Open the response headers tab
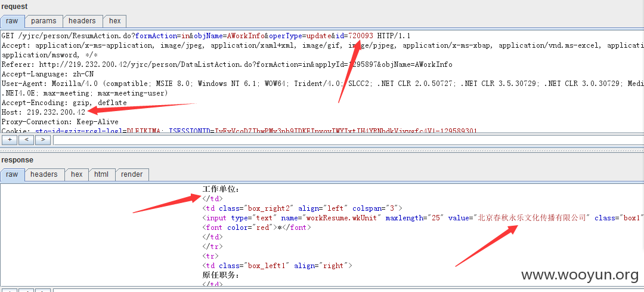The image size is (644, 292). tap(44, 174)
